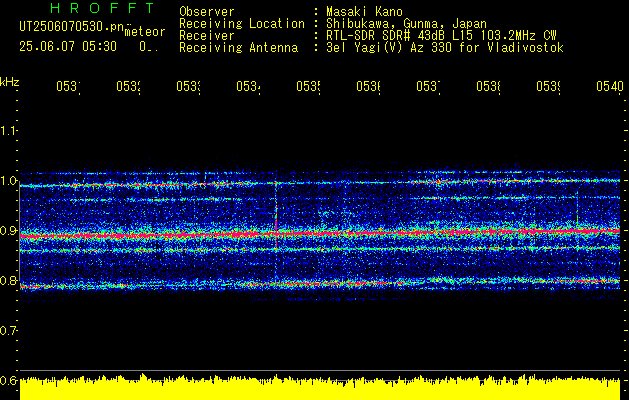Click the 0.6 frequency axis label

click(x=8, y=380)
